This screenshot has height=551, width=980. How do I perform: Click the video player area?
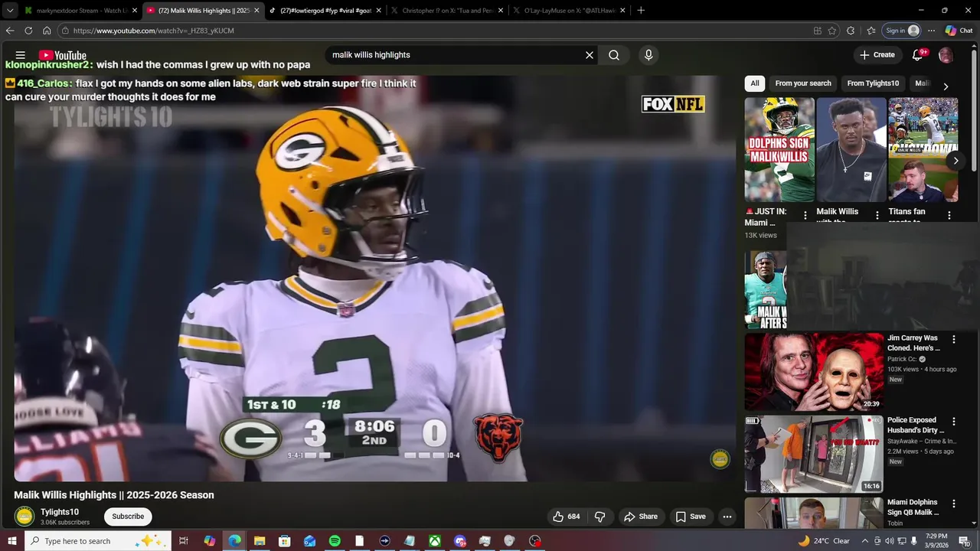click(374, 279)
